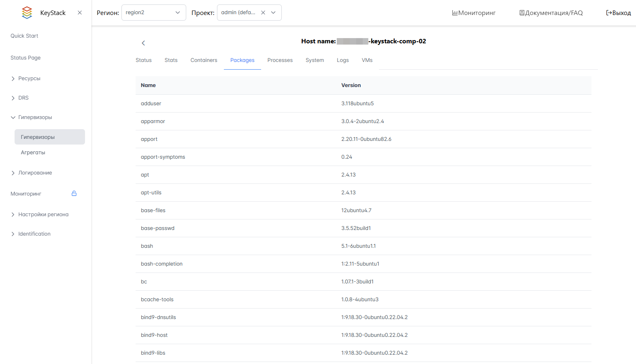The width and height of the screenshot is (636, 364).
Task: Expand the Логирование section
Action: (35, 173)
